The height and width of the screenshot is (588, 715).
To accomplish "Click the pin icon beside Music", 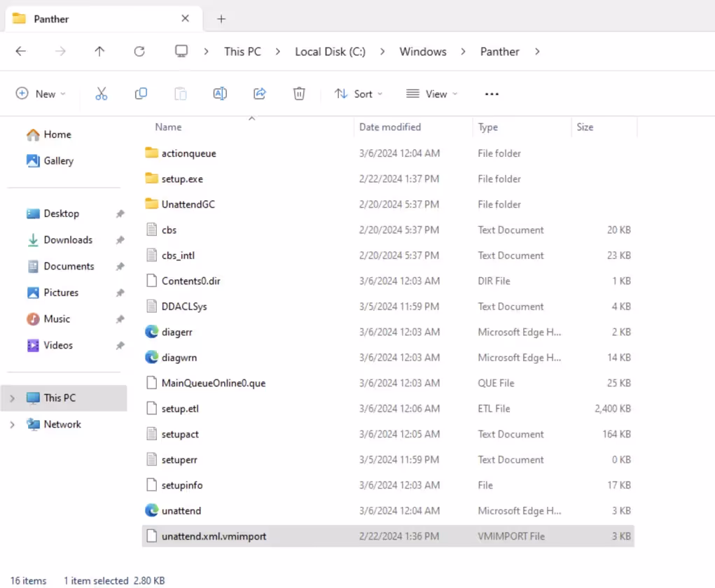I will 120,319.
